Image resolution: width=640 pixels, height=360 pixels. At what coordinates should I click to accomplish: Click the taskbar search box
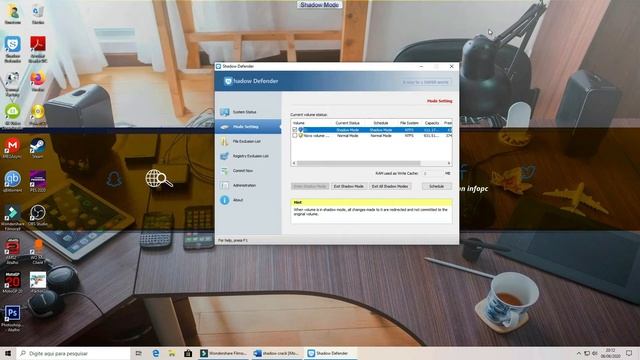73,353
